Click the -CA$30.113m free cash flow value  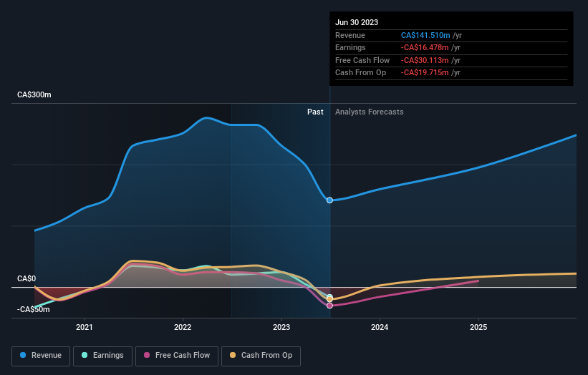tap(425, 60)
